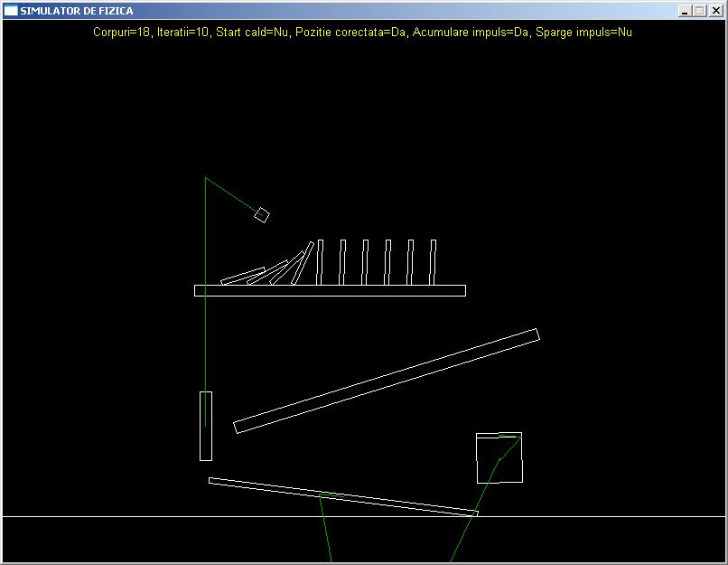Click the small pendulum box on green string
This screenshot has width=728, height=565.
[x=262, y=215]
